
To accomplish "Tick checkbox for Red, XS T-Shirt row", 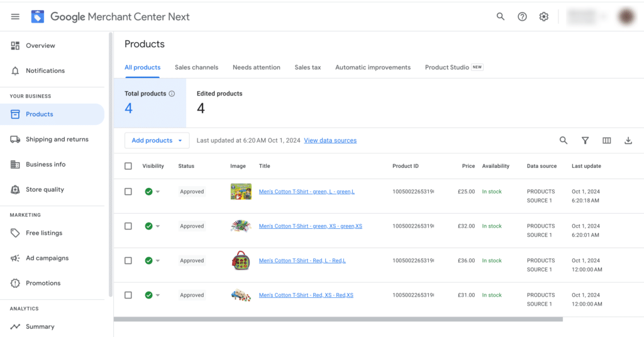I will pos(128,295).
